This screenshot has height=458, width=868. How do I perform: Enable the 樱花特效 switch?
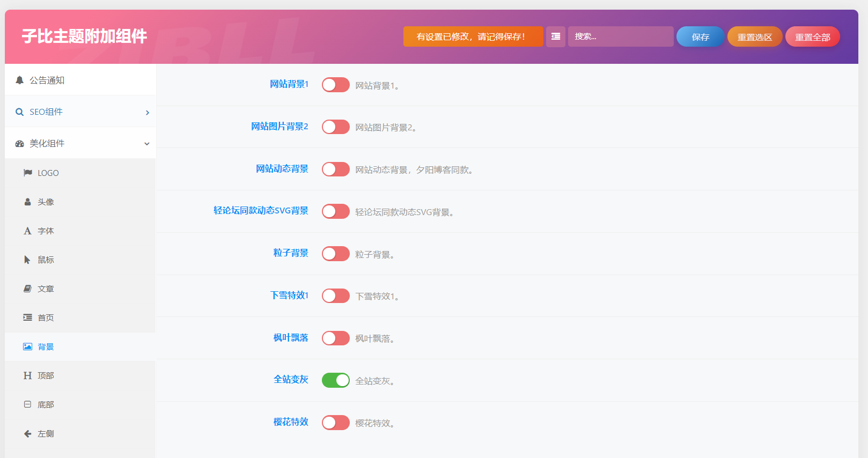click(x=336, y=423)
